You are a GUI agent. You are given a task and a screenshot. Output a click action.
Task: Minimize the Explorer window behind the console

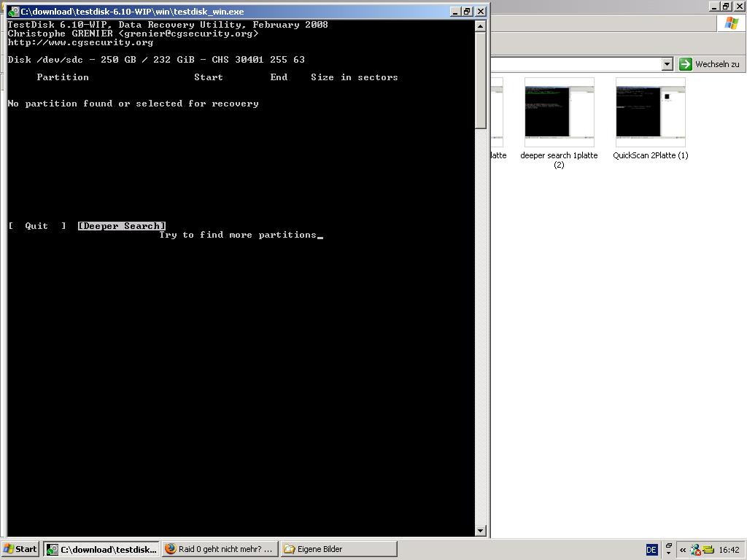pos(714,6)
